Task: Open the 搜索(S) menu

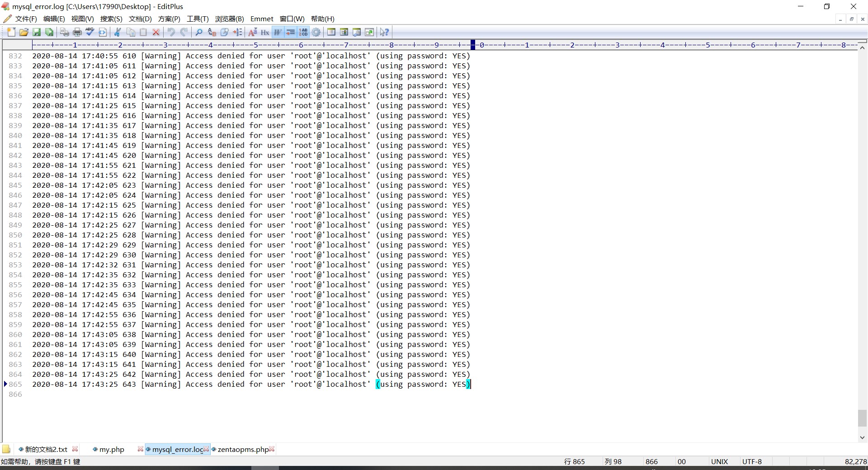Action: [x=111, y=19]
